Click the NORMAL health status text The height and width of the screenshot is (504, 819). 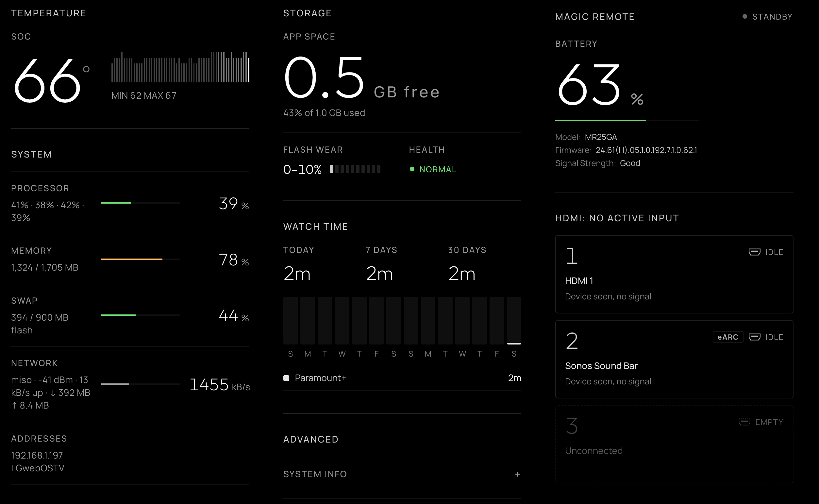(438, 169)
